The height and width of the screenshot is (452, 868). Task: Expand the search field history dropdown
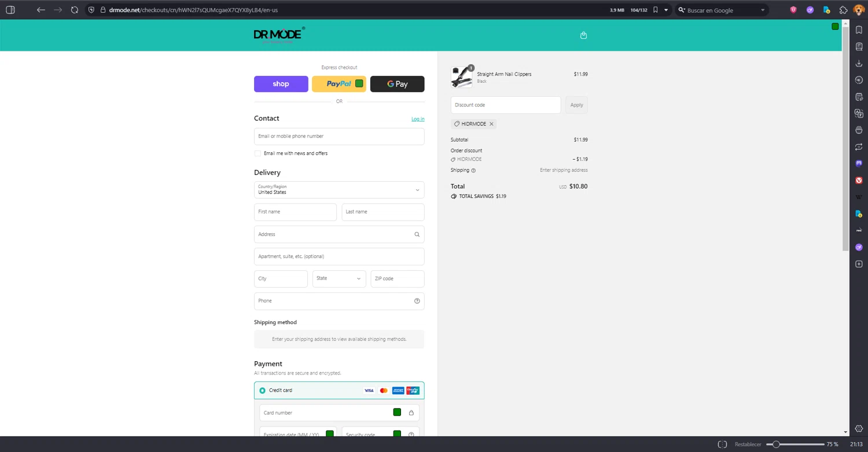click(763, 10)
